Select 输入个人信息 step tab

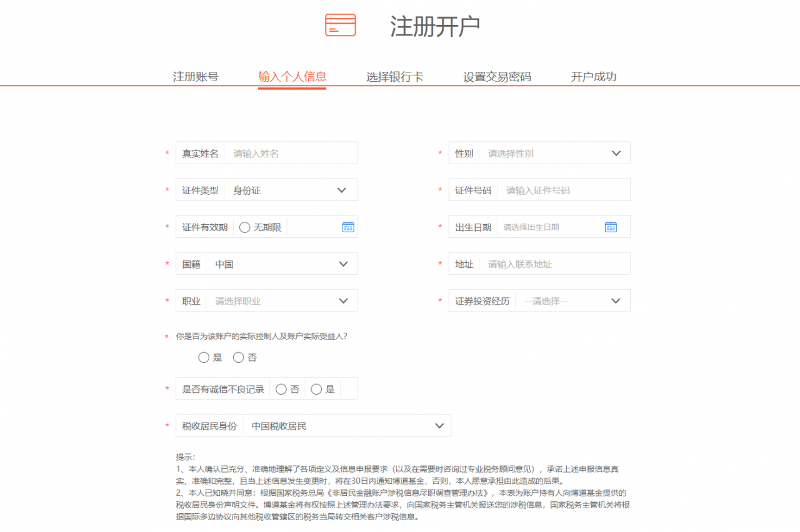292,77
